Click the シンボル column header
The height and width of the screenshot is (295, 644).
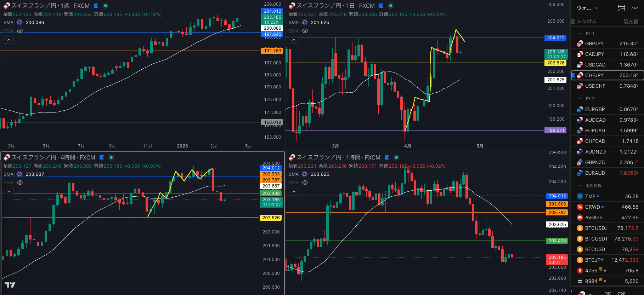[x=587, y=22]
